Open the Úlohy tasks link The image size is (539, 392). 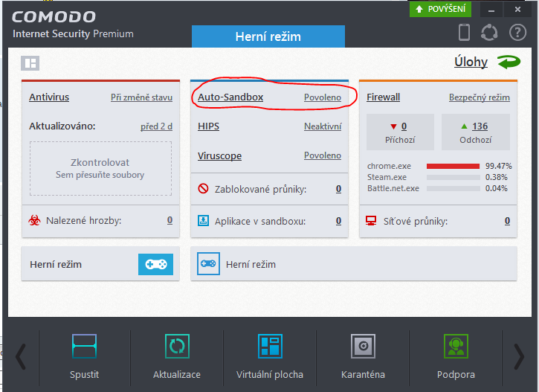click(x=471, y=62)
